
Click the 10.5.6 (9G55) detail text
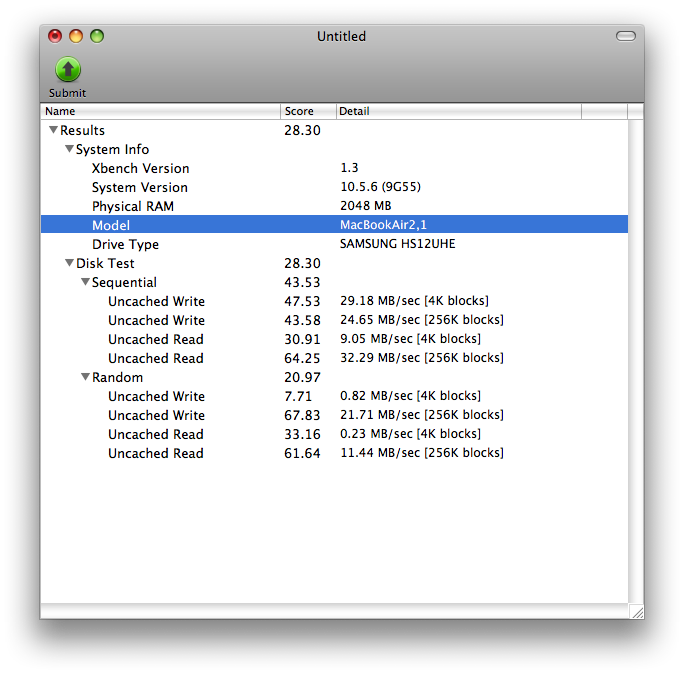pyautogui.click(x=380, y=187)
